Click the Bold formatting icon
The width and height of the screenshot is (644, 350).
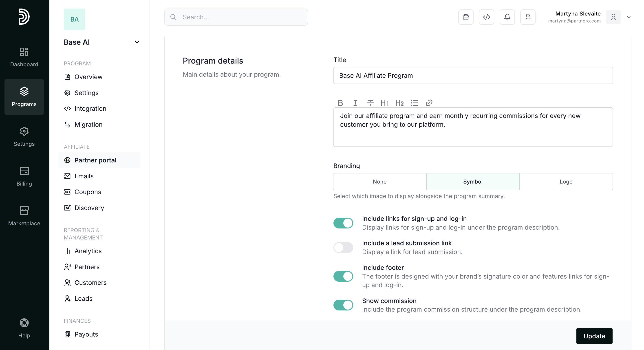point(340,103)
